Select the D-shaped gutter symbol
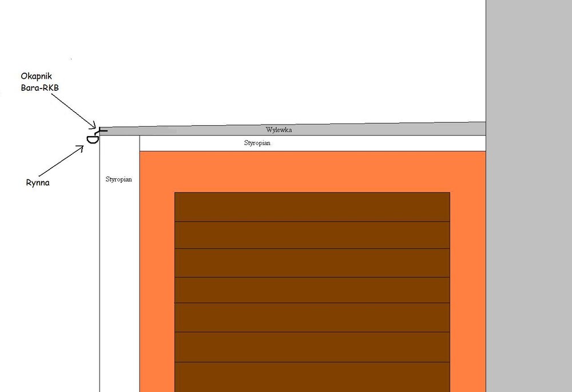 (92, 139)
